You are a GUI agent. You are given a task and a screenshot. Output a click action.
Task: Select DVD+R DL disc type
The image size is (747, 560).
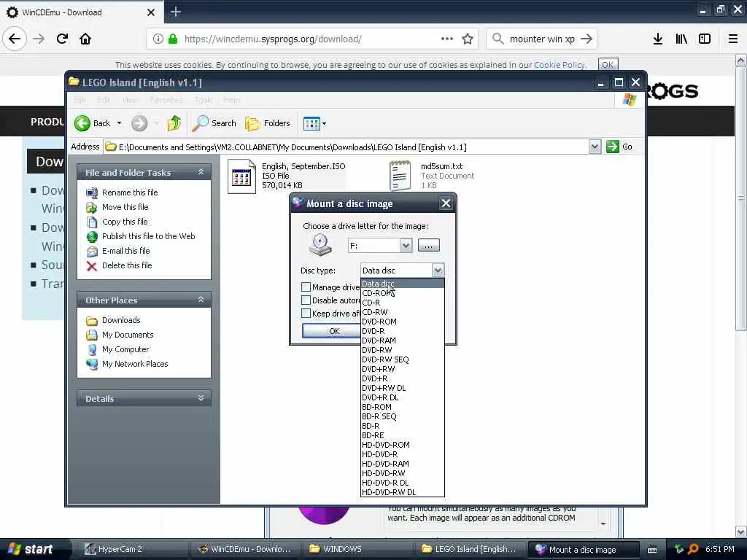(x=403, y=397)
